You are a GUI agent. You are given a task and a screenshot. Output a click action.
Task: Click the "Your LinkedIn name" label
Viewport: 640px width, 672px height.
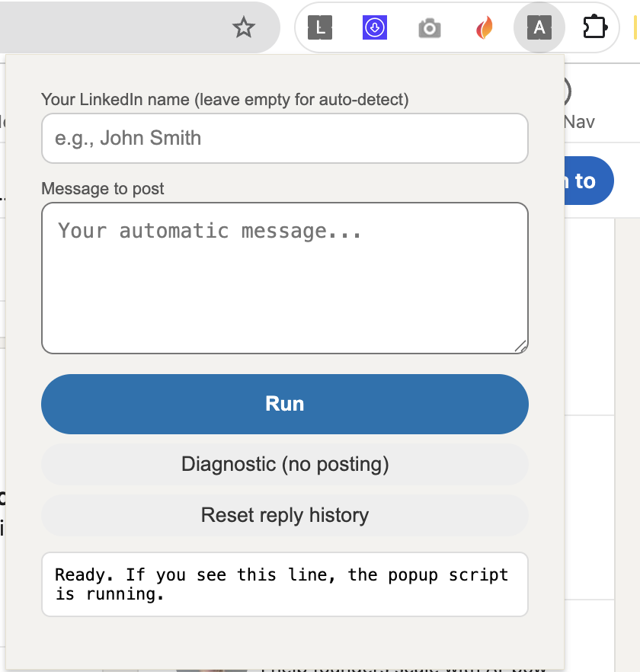(x=225, y=99)
